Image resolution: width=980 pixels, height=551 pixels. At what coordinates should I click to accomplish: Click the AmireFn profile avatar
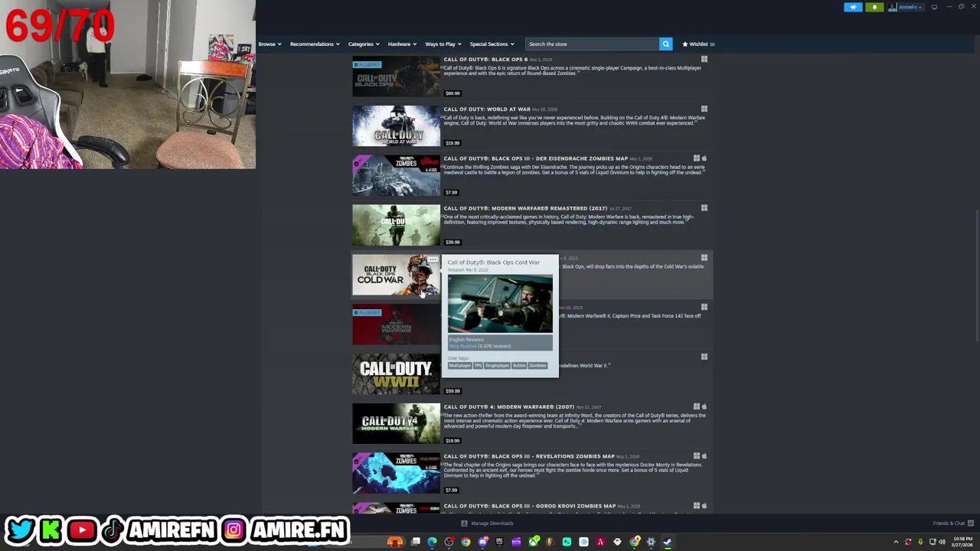pyautogui.click(x=893, y=7)
